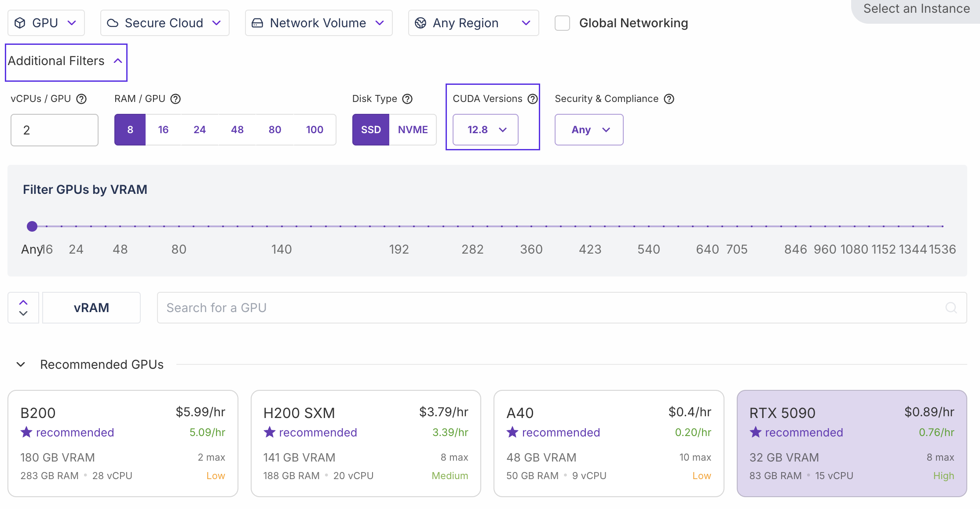Click Security & Compliance help icon
Image resolution: width=980 pixels, height=509 pixels.
(669, 99)
